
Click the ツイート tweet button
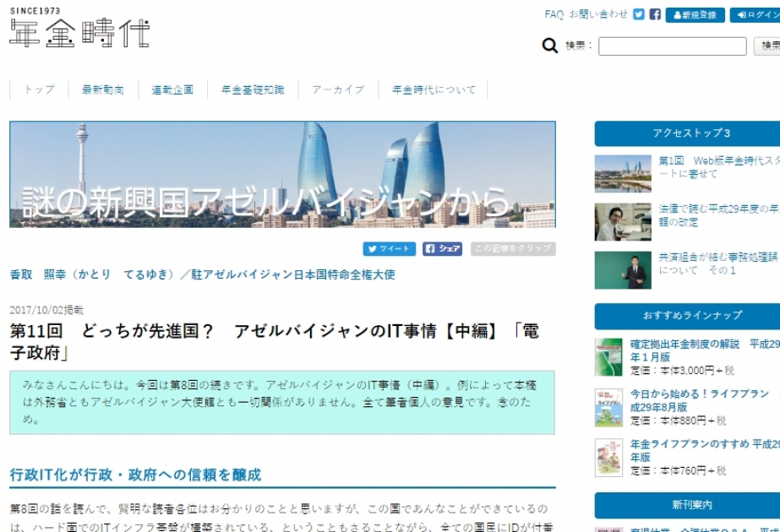tap(390, 248)
